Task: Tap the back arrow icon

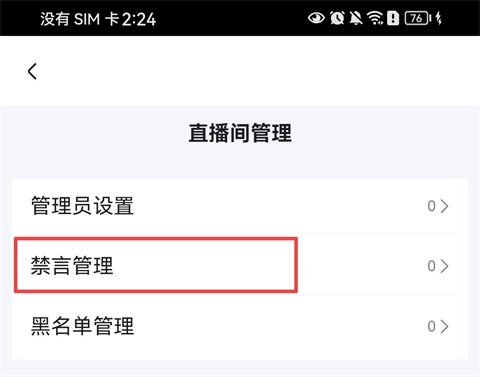Action: 32,71
